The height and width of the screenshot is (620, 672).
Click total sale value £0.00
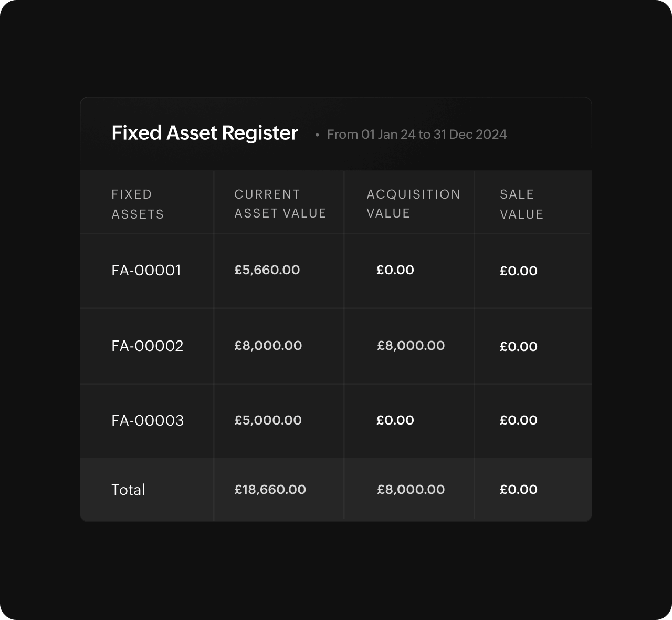[518, 490]
